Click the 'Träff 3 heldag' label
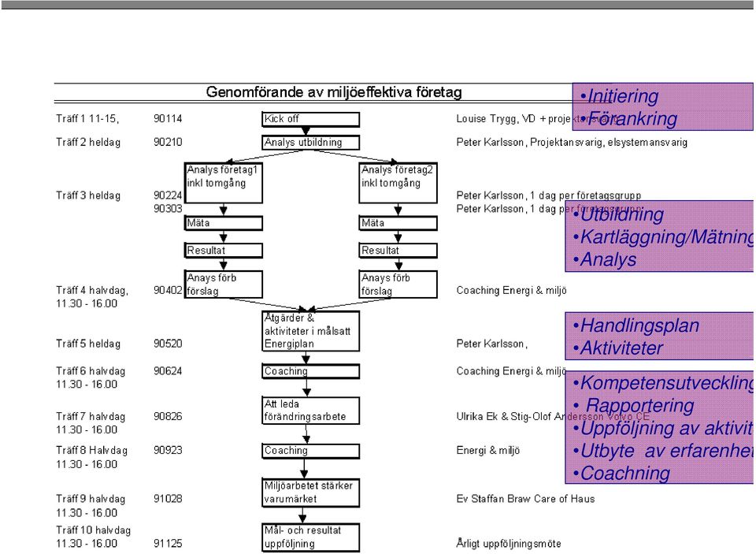 [87, 195]
